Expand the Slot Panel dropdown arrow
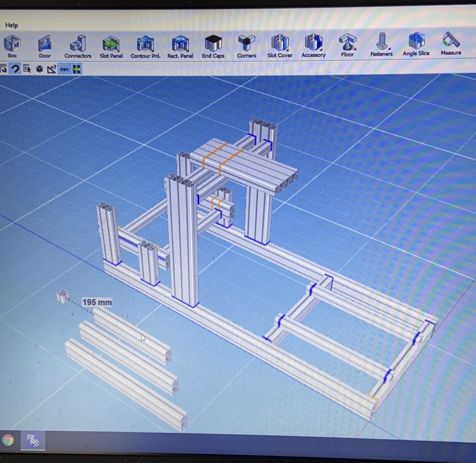Screen dimensions: 476x463 118,51
